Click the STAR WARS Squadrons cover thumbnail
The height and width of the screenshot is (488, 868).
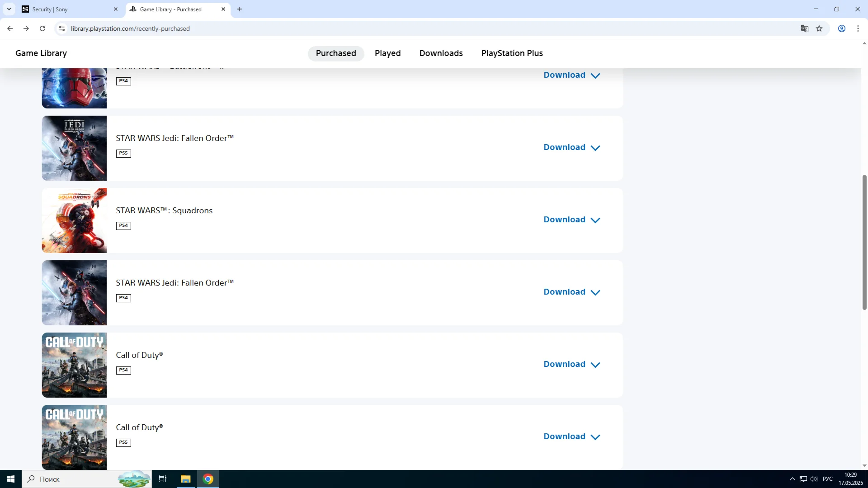click(74, 221)
